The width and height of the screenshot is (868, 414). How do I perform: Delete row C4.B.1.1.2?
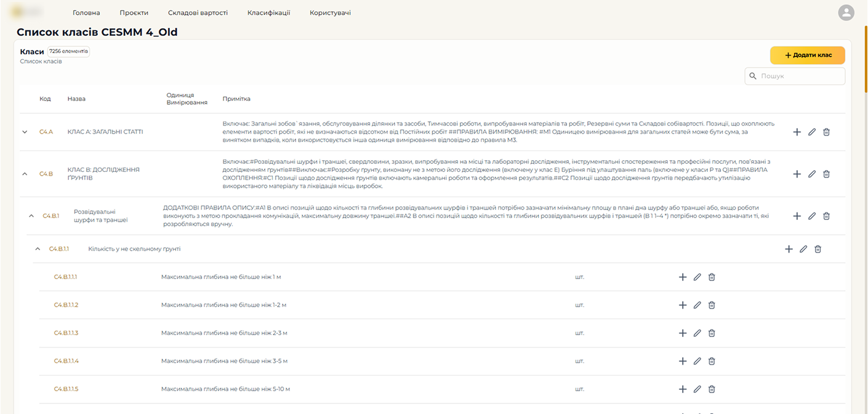point(712,305)
